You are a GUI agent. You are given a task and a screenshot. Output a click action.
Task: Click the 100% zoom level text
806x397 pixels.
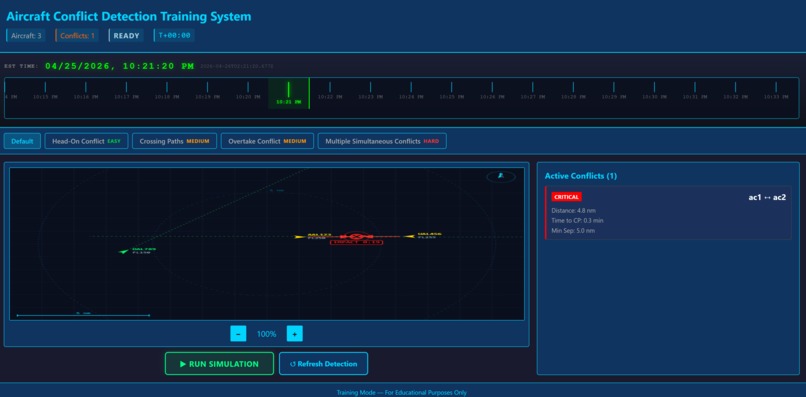pos(266,334)
